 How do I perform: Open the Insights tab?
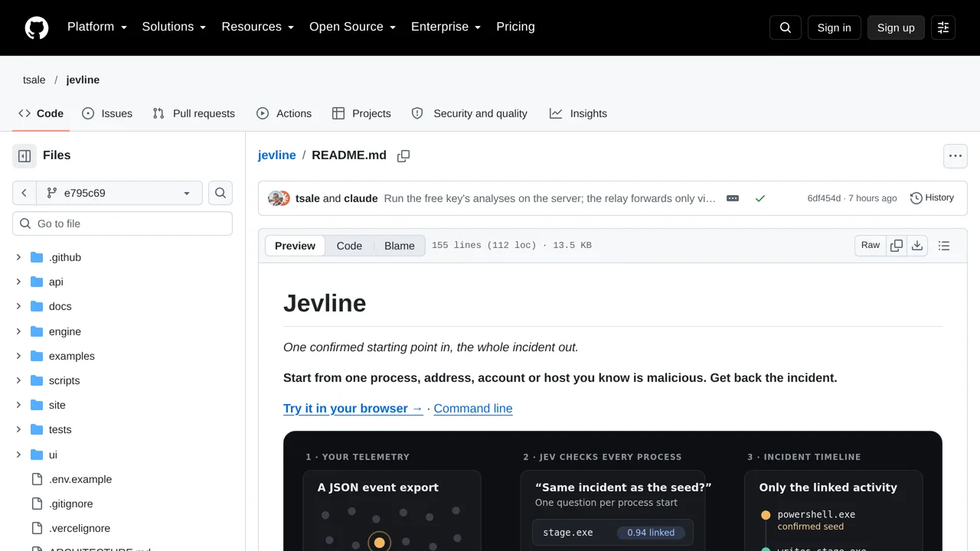pyautogui.click(x=578, y=113)
